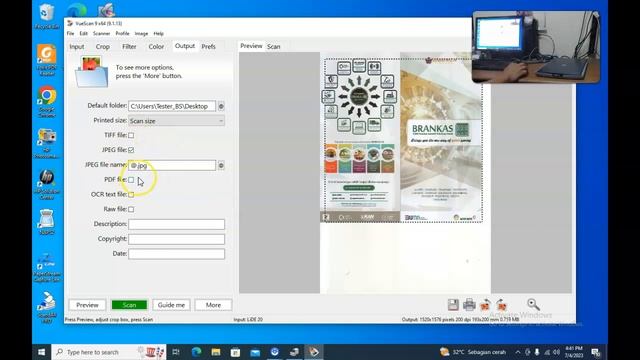Open the Mail app from the taskbar
This screenshot has width=640, height=360.
[x=255, y=352]
